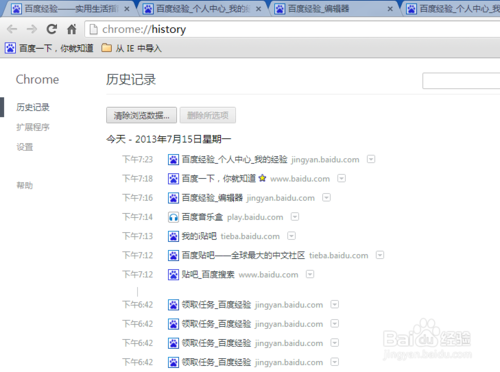Viewport: 500px width, 372px height.
Task: Click the paw favicon of 百度贴吧——全球最大的中文社区 entry
Action: [x=173, y=256]
